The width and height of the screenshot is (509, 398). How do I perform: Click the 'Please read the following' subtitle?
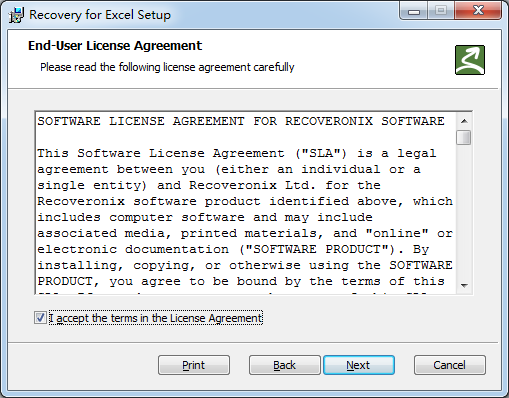point(167,67)
